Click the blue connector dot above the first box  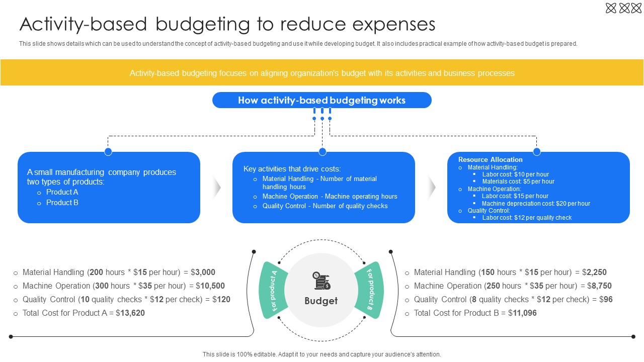point(108,152)
